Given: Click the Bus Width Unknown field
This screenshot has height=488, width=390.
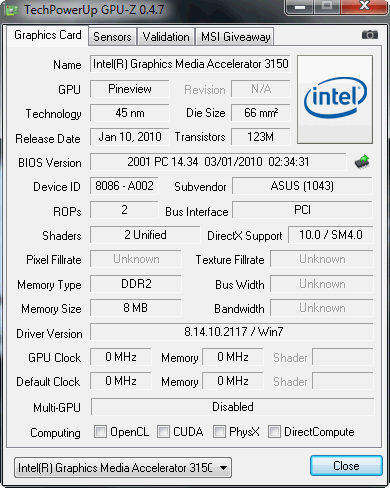Looking at the screenshot, I should point(322,284).
